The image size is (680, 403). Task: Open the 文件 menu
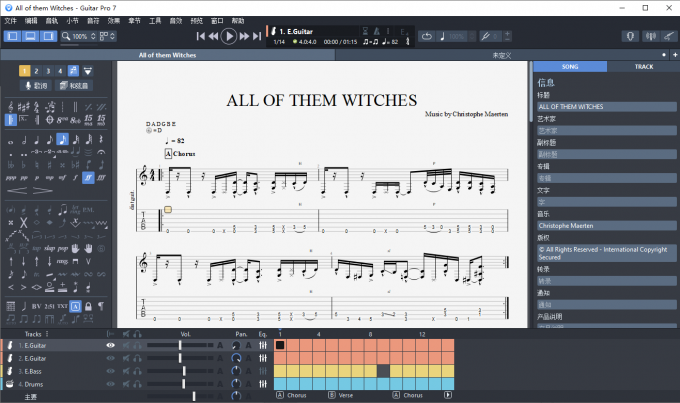tap(11, 20)
